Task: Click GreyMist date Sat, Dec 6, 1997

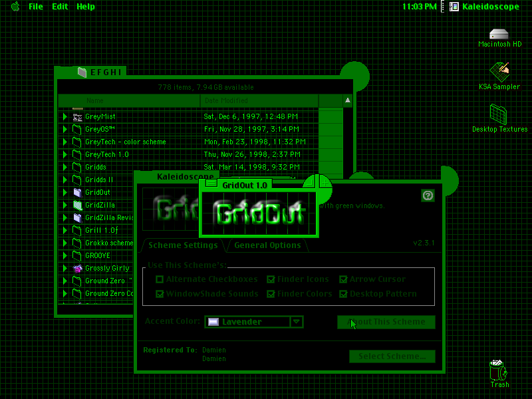Action: pos(251,117)
